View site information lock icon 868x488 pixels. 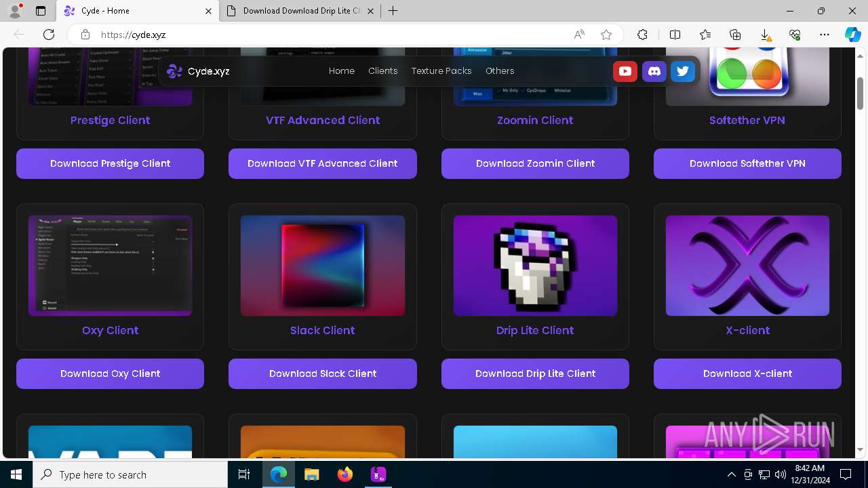click(x=85, y=35)
